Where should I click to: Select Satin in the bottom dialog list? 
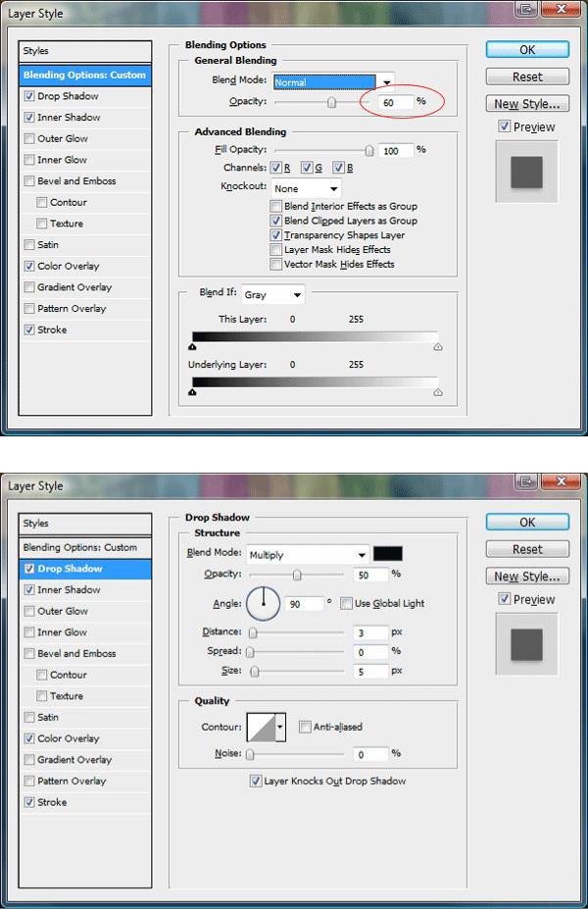pos(85,717)
